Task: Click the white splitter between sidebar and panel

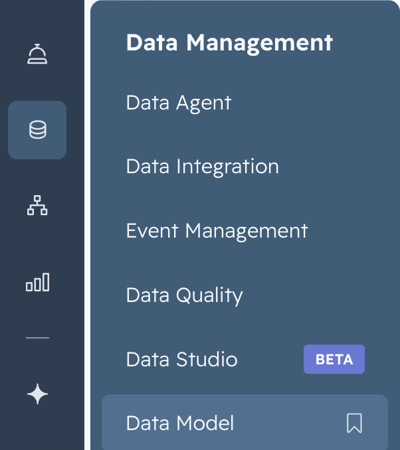Action: pos(87,225)
